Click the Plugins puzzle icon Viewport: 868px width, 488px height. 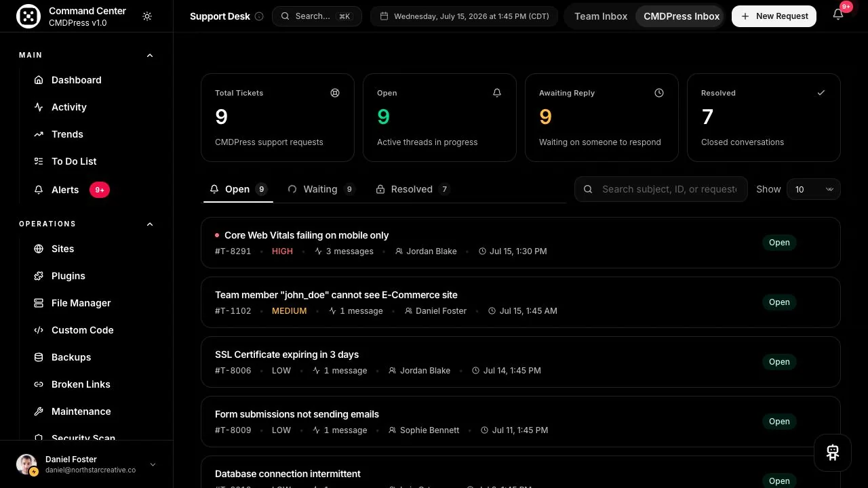(39, 276)
